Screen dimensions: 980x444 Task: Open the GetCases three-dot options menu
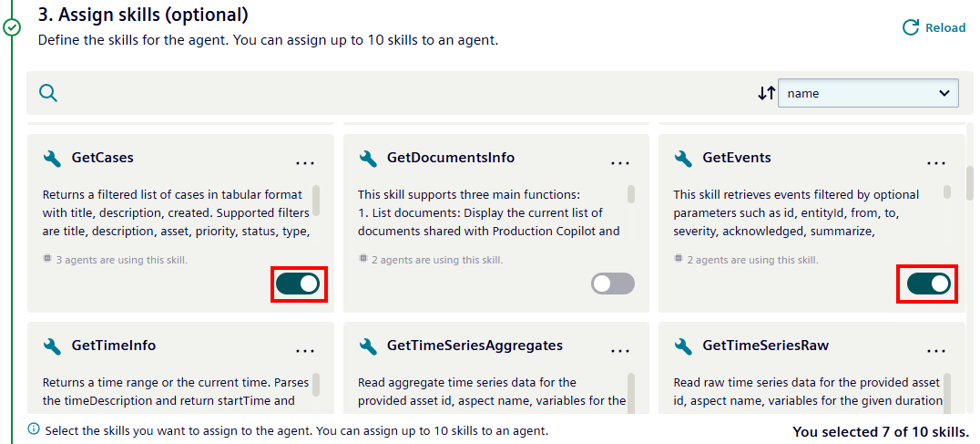(x=305, y=163)
